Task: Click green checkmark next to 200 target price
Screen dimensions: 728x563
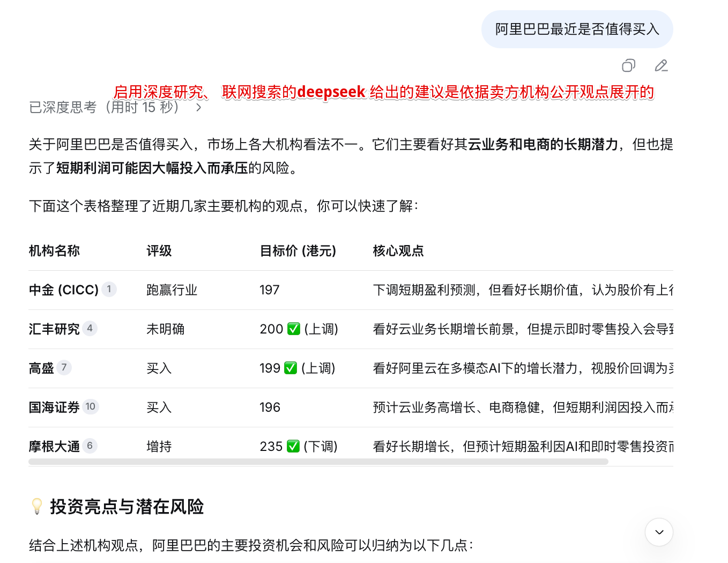Action: coord(294,329)
